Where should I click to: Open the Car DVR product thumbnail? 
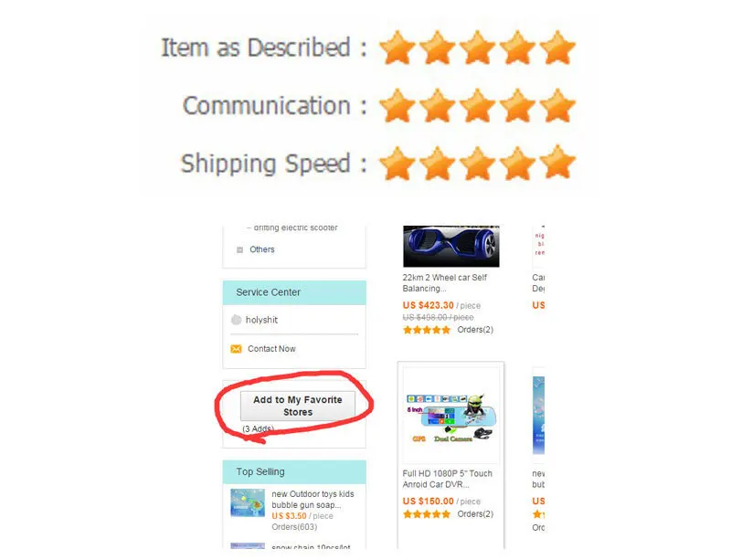click(450, 416)
